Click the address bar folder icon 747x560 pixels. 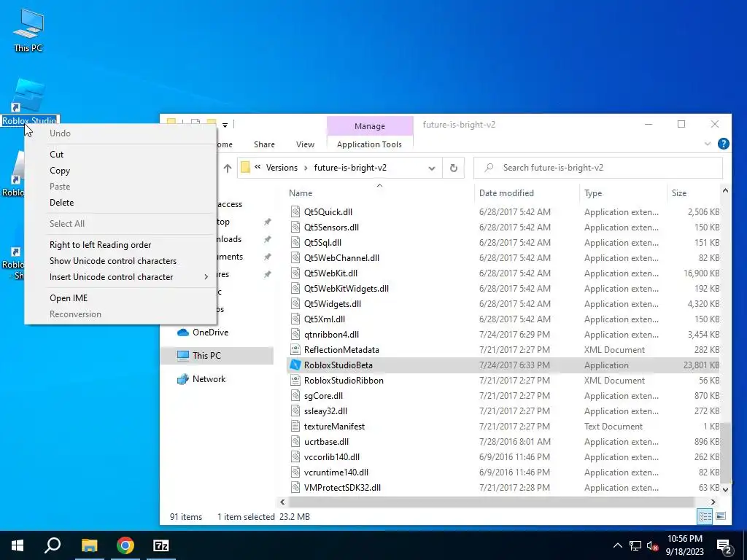coord(245,168)
